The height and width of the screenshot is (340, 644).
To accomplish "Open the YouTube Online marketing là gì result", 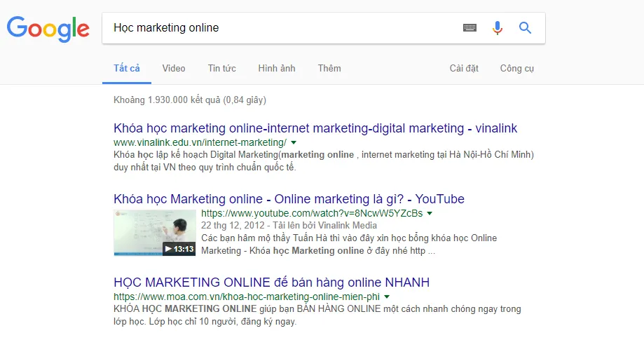I will coord(289,199).
